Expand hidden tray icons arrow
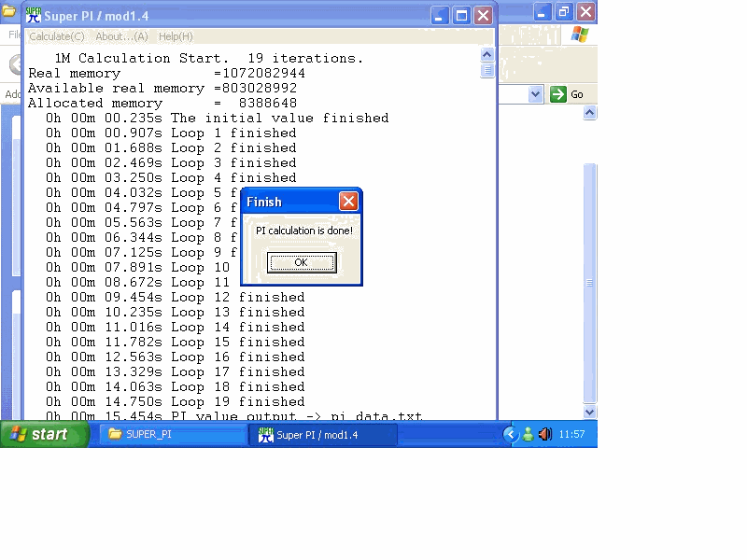This screenshot has width=747, height=560. (x=510, y=434)
